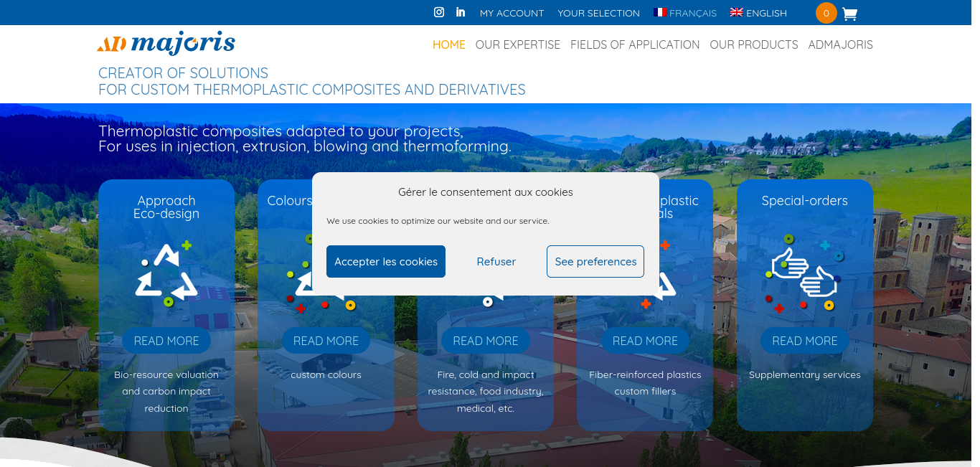Image resolution: width=980 pixels, height=467 pixels.
Task: Go to the Home menu item
Action: [x=448, y=44]
